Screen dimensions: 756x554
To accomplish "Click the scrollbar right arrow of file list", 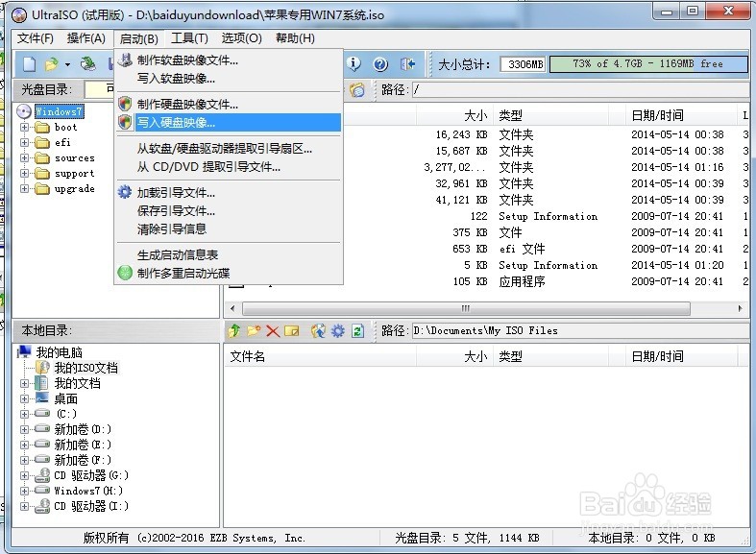I will pos(740,308).
